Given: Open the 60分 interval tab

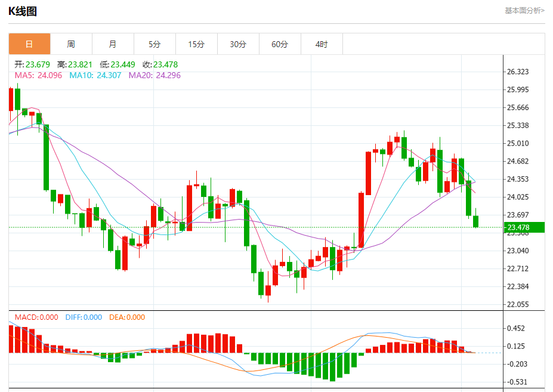Looking at the screenshot, I should click(280, 44).
